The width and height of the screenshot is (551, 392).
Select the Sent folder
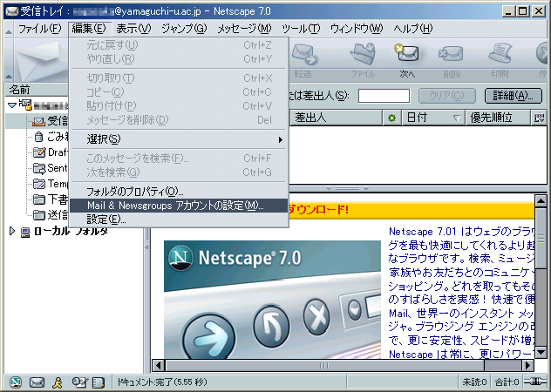point(50,168)
